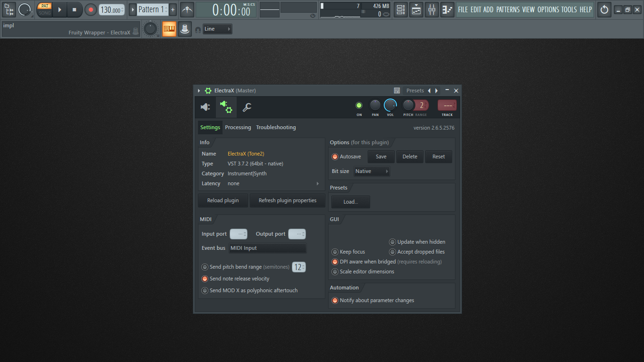
Task: Open the Pattern 1 selector
Action: (153, 9)
